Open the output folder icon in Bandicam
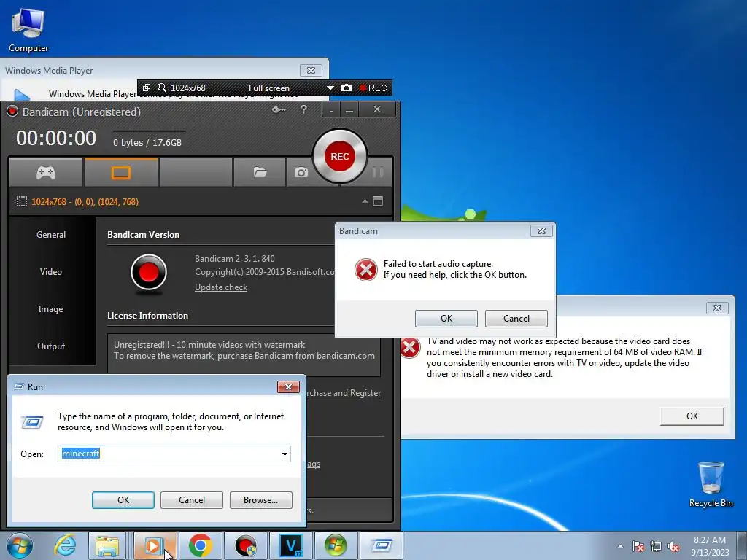Screen dimensions: 747x560 (x=260, y=172)
